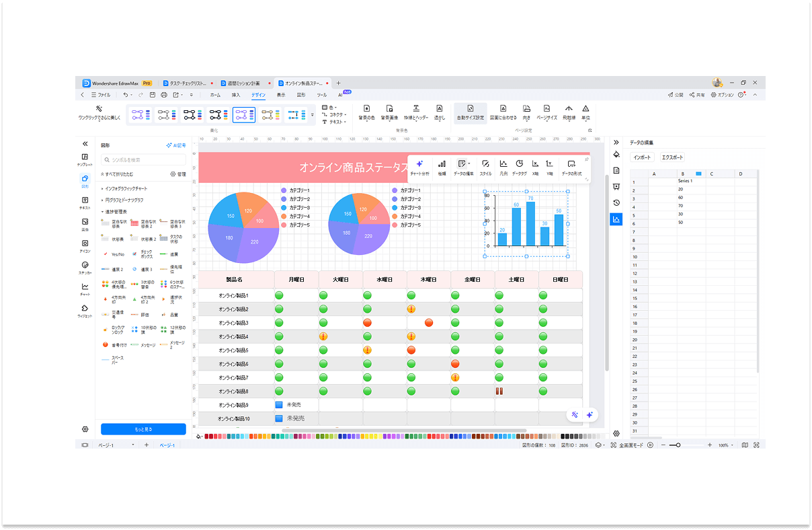The width and height of the screenshot is (812, 530).
Task: Open the コネクタ (Connector) dropdown
Action: pyautogui.click(x=334, y=114)
